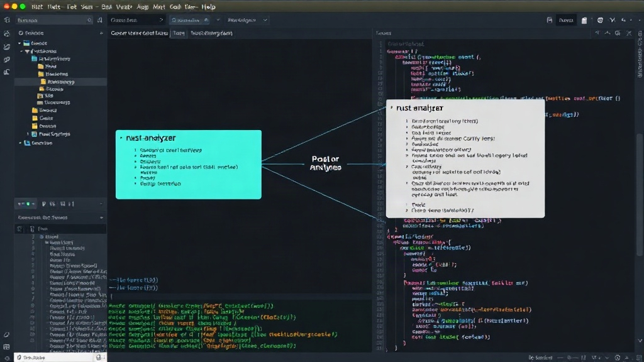Click the dark text button beside the save icon

pyautogui.click(x=566, y=20)
